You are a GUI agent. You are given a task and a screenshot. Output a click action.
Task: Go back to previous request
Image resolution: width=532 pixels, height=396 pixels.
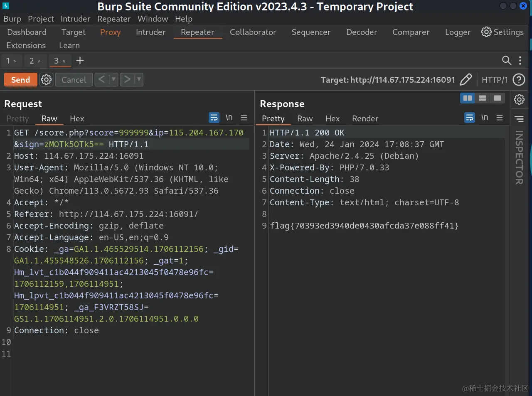tap(102, 79)
